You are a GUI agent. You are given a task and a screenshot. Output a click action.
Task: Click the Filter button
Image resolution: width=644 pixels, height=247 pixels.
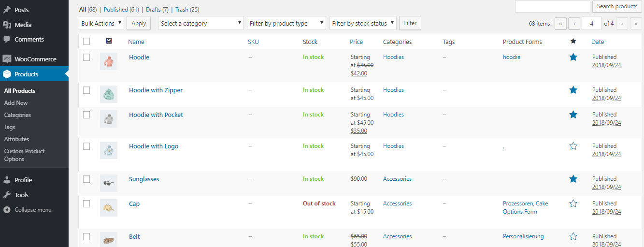pos(410,23)
